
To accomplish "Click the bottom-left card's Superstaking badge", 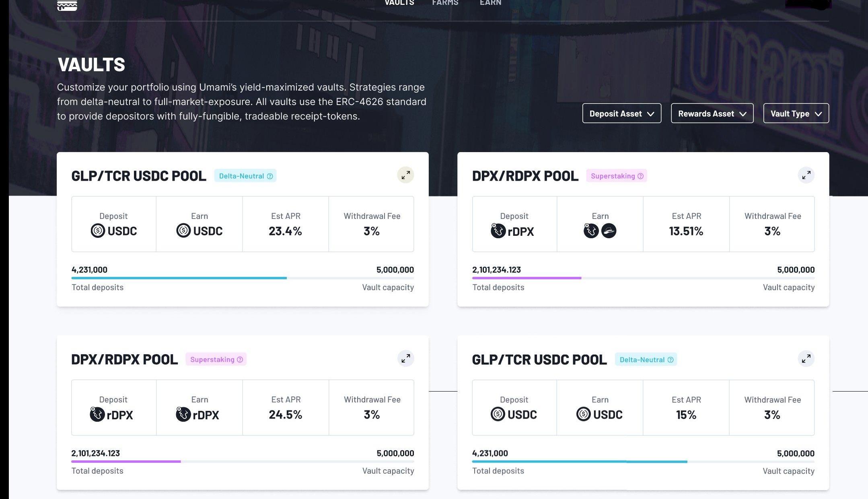I will [x=212, y=360].
